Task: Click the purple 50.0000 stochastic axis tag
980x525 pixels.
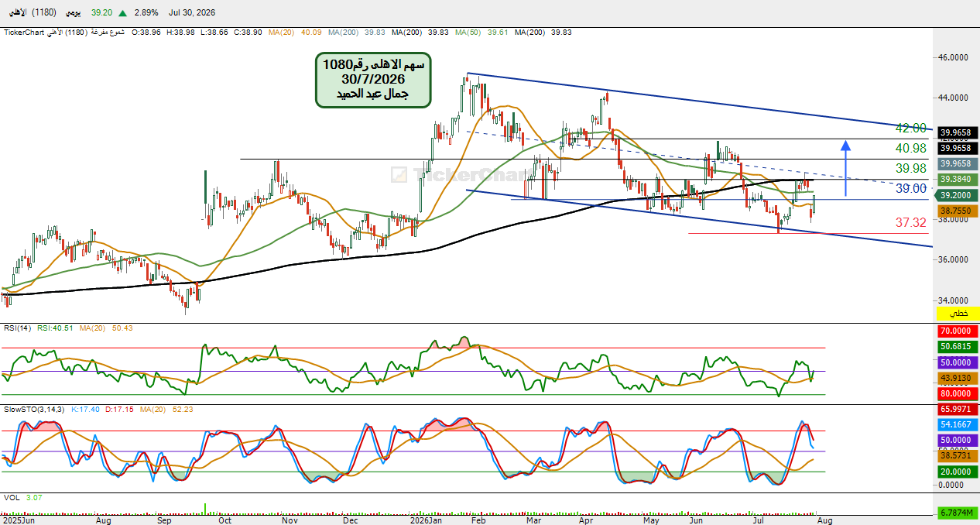Action: 958,440
